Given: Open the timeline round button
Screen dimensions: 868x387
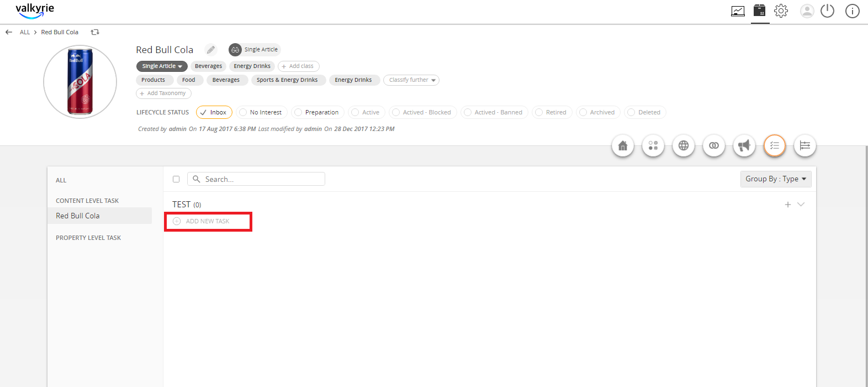Looking at the screenshot, I should point(805,145).
